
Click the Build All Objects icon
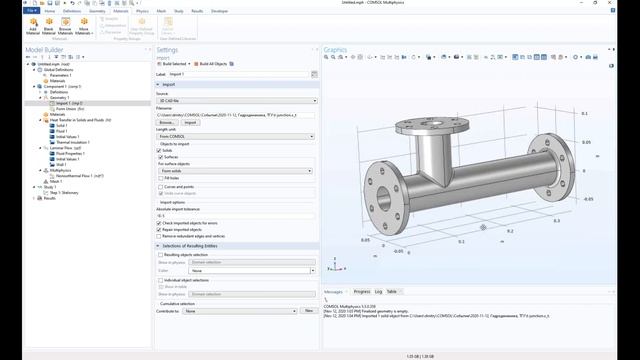210,64
